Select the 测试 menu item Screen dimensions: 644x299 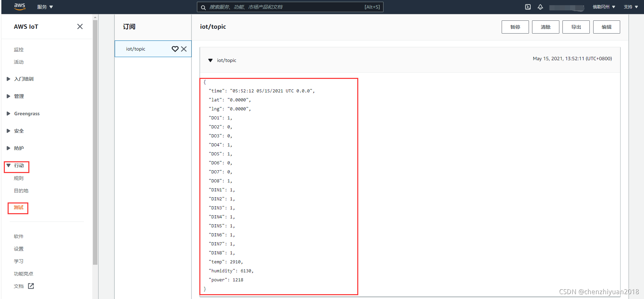[x=19, y=208]
